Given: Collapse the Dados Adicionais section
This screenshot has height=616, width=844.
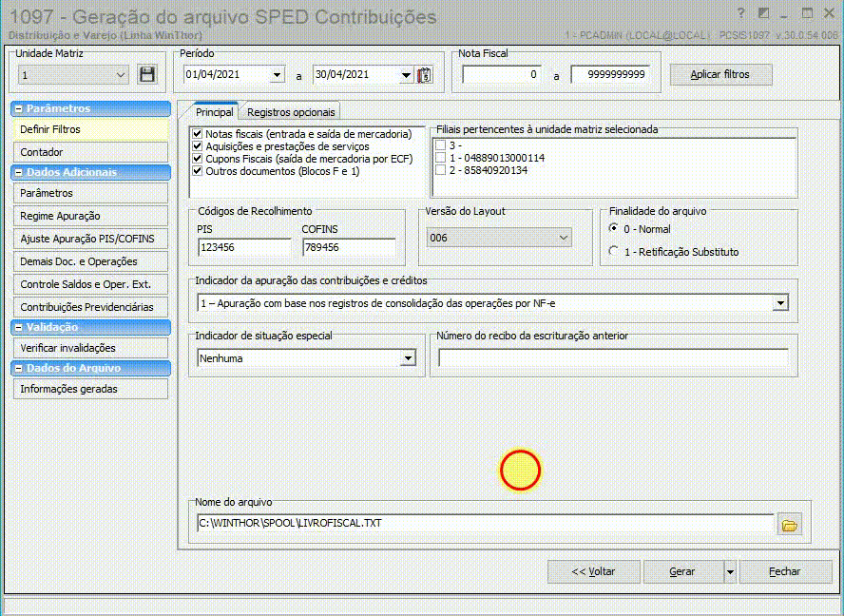Looking at the screenshot, I should pos(18,172).
